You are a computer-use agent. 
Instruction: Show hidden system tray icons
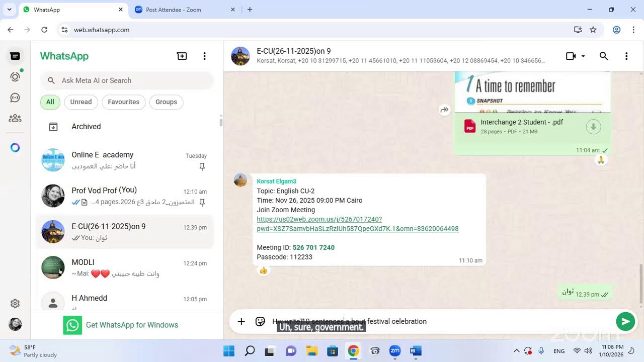(516, 351)
